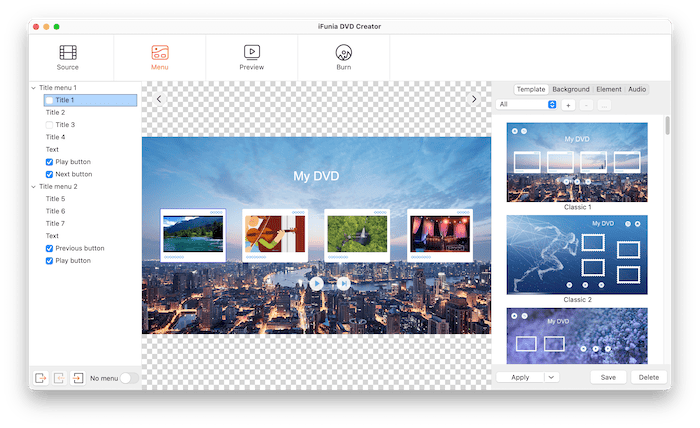The width and height of the screenshot is (700, 428).
Task: Click the next button on menu canvas
Action: click(343, 283)
